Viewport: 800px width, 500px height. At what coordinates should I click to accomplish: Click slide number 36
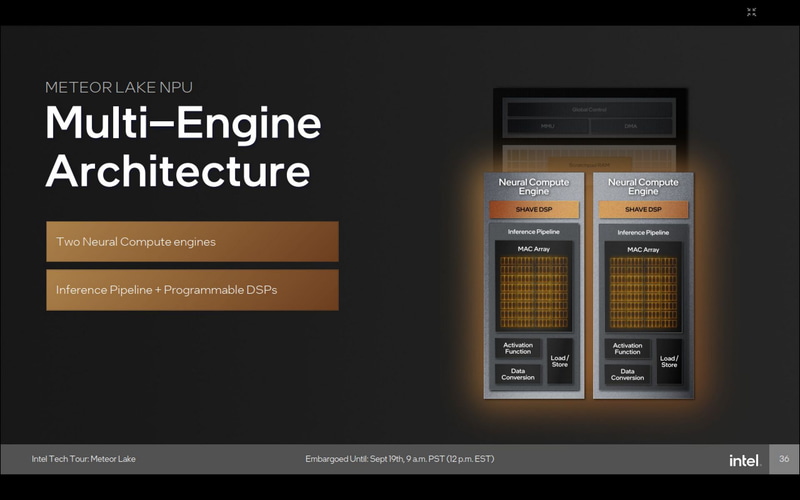[784, 459]
